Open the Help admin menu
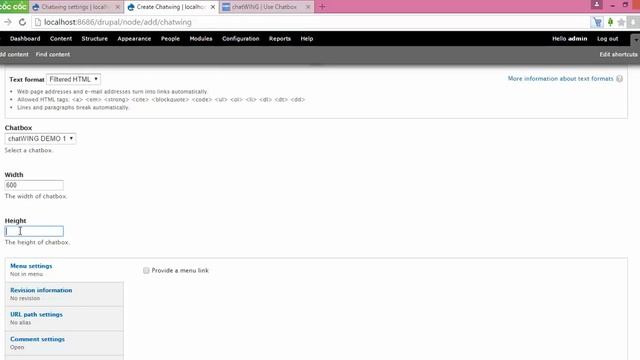 pyautogui.click(x=307, y=39)
